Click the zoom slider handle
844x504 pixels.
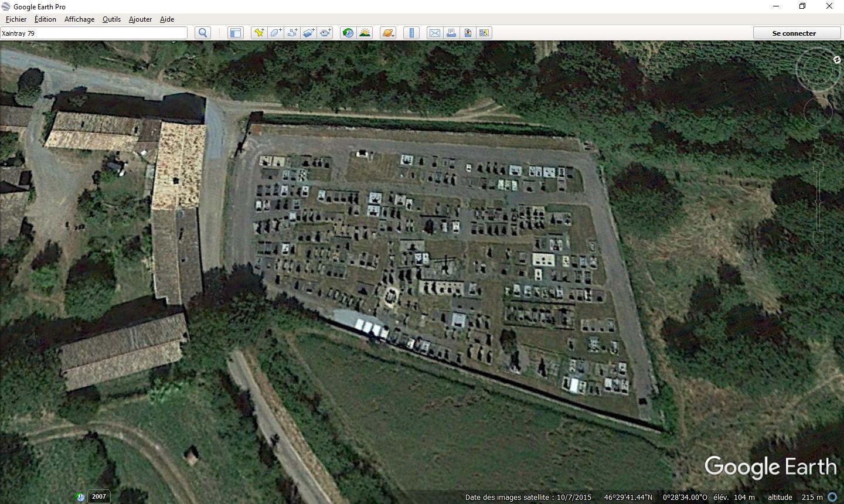point(819,202)
